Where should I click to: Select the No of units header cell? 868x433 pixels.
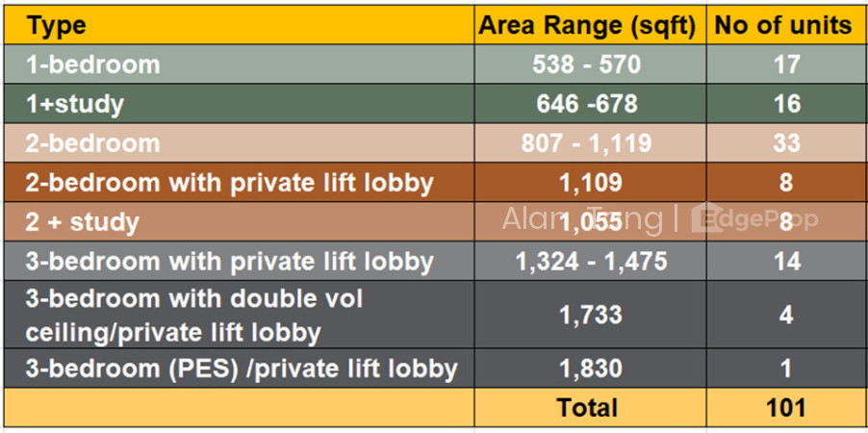tap(786, 25)
